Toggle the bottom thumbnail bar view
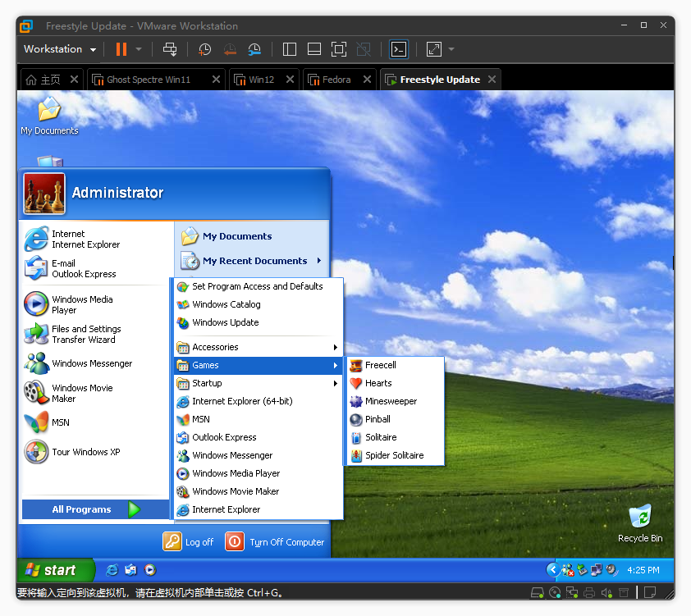The width and height of the screenshot is (691, 616). coord(313,49)
